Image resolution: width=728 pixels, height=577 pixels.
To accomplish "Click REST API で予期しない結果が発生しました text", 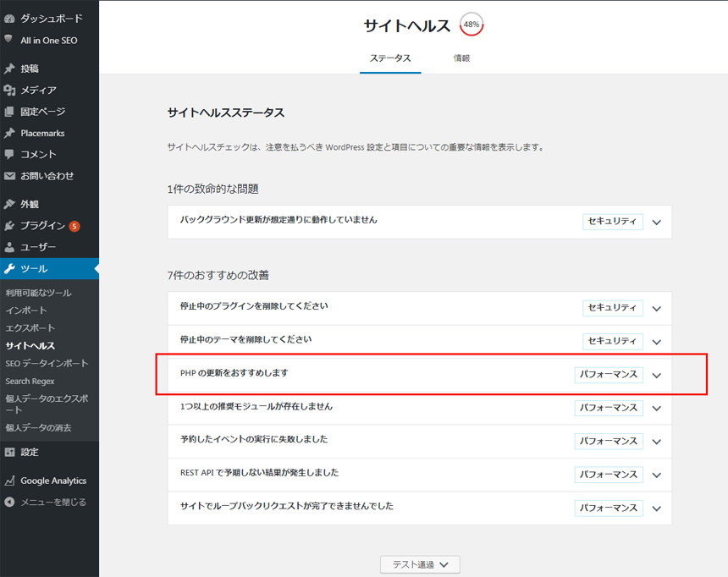I will point(260,473).
